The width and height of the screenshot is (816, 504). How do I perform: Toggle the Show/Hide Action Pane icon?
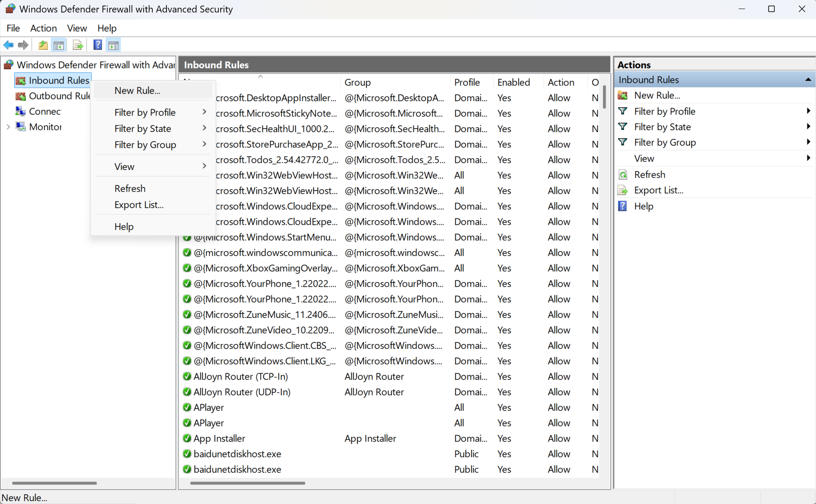[114, 45]
